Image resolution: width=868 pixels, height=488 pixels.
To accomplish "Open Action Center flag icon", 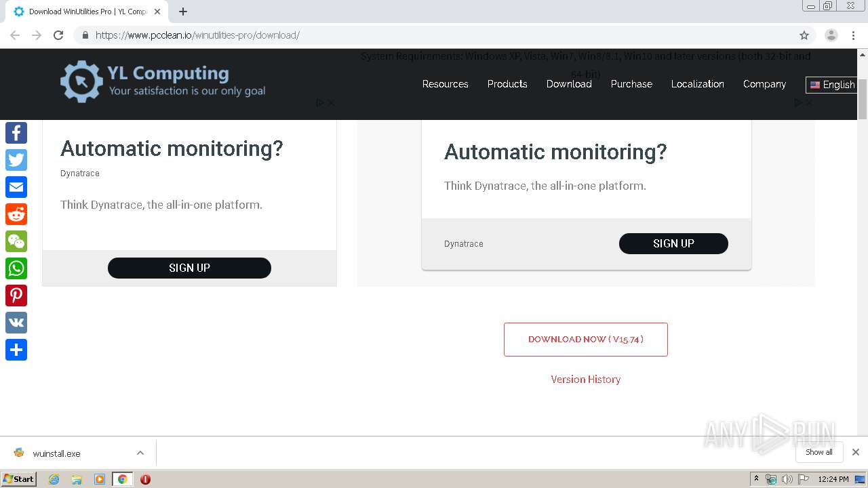I will [804, 479].
